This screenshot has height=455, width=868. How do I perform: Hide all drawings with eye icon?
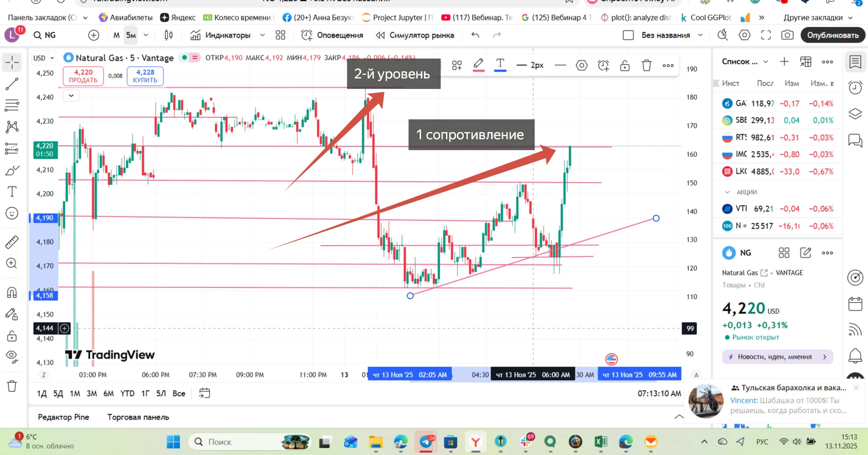pyautogui.click(x=12, y=357)
